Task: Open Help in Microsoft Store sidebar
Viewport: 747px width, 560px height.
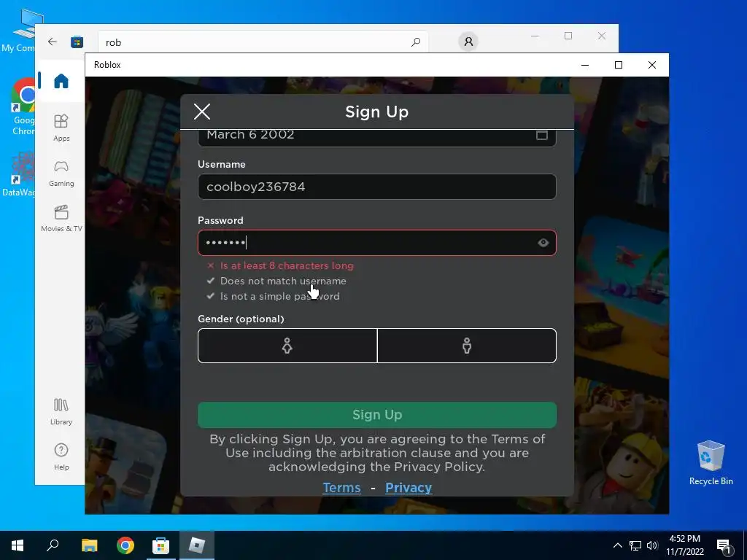Action: 61,456
